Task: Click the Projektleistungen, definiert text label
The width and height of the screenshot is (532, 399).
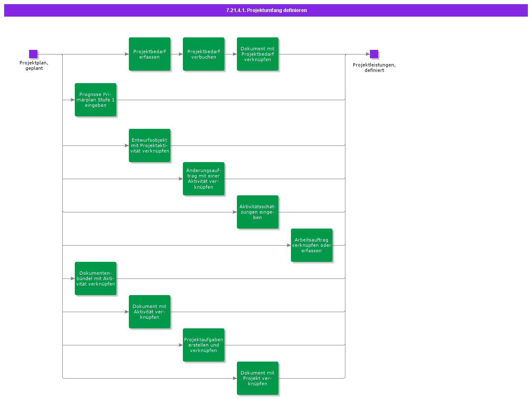Action: point(374,67)
